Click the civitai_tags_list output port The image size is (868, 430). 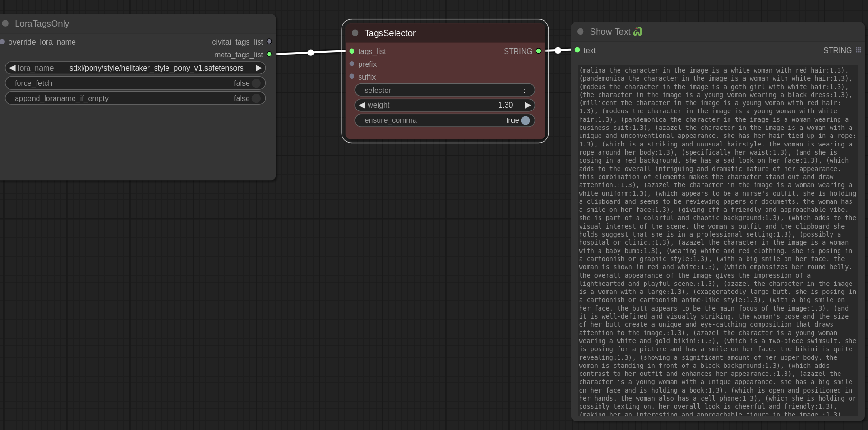tap(269, 42)
